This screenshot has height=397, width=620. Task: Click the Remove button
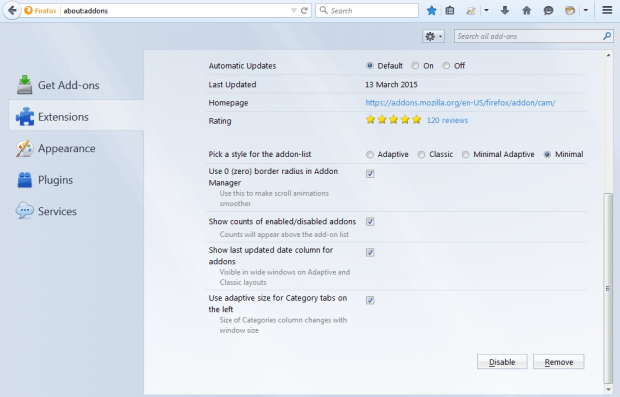pyautogui.click(x=559, y=362)
